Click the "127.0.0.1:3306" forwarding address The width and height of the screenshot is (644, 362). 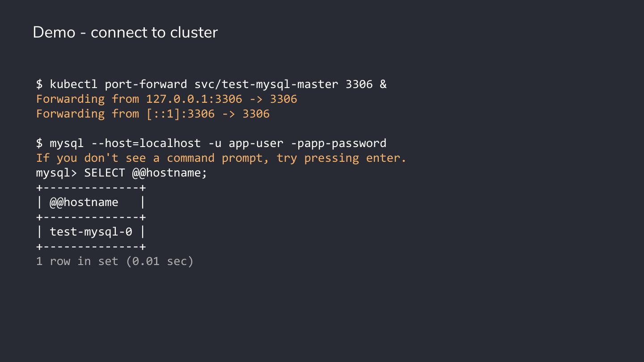[x=194, y=99]
